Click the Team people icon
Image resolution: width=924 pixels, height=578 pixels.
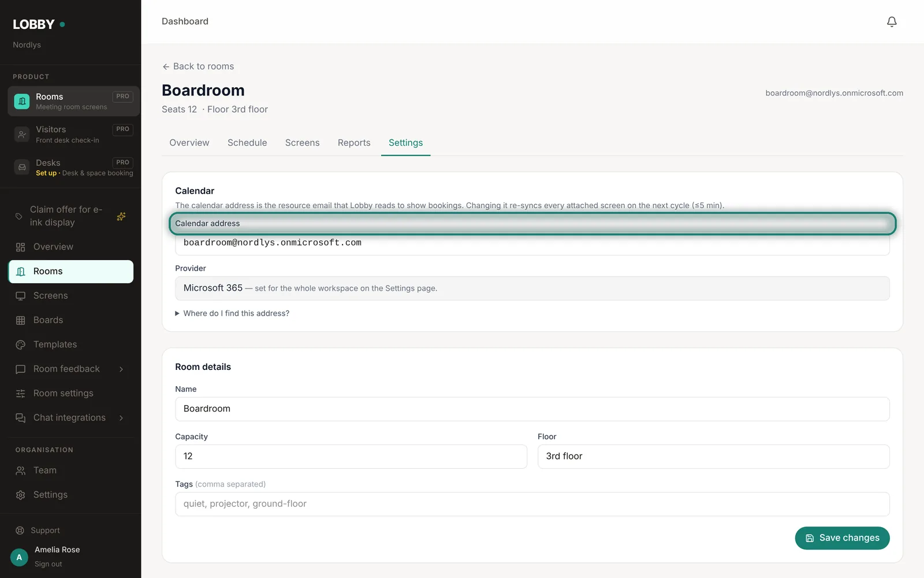21,471
